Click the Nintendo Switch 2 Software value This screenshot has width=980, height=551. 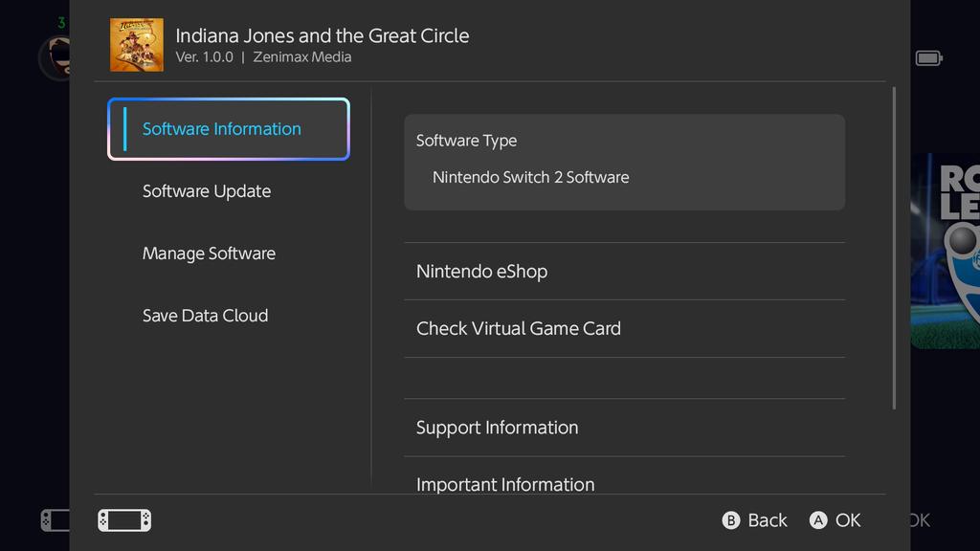530,177
